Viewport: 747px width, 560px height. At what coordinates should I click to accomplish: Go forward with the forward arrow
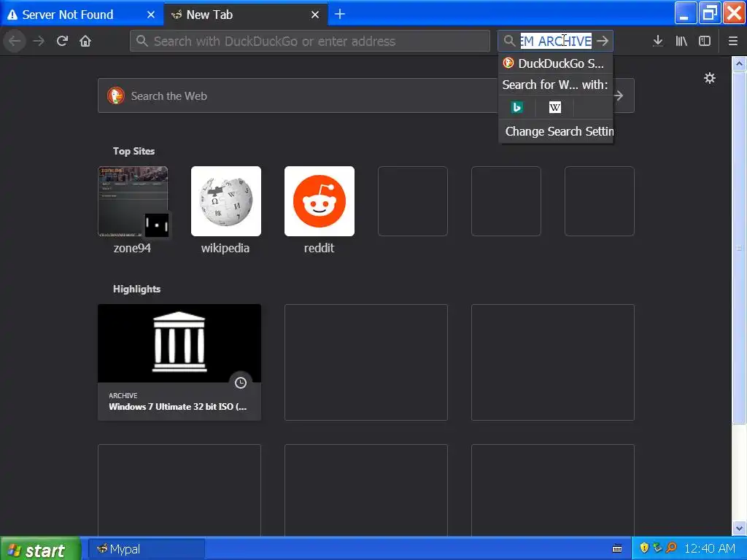[39, 41]
